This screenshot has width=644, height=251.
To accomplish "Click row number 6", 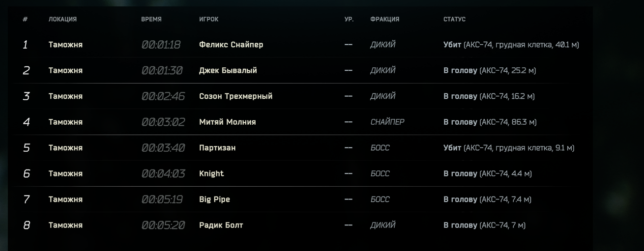I will click(27, 173).
